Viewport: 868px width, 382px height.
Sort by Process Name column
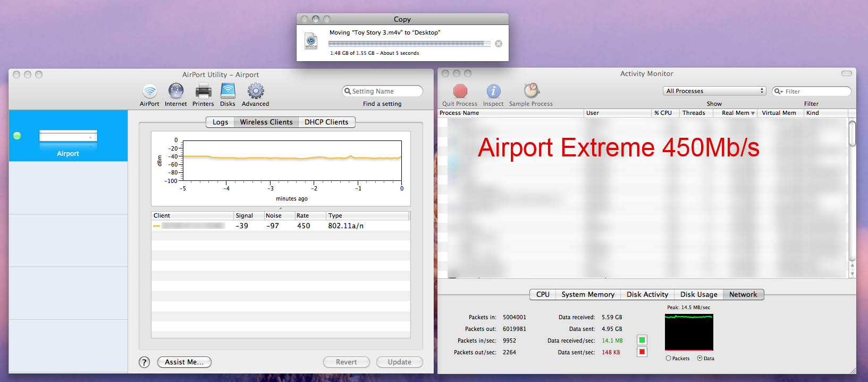point(510,113)
